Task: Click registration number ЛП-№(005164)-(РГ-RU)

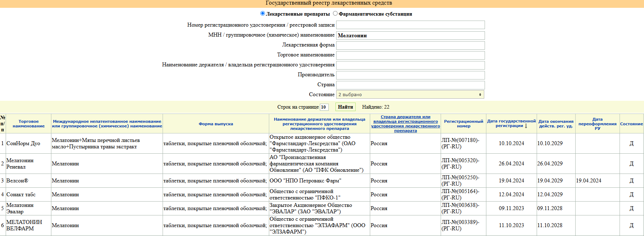Action: pyautogui.click(x=460, y=194)
